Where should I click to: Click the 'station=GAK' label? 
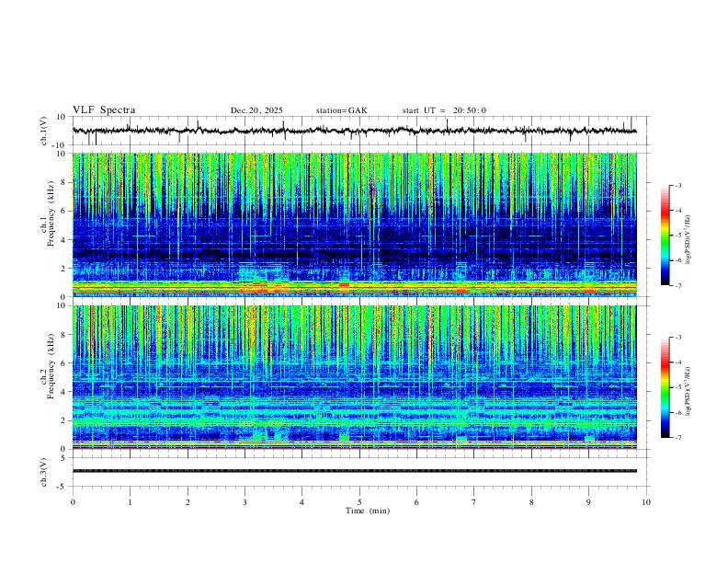pyautogui.click(x=342, y=110)
